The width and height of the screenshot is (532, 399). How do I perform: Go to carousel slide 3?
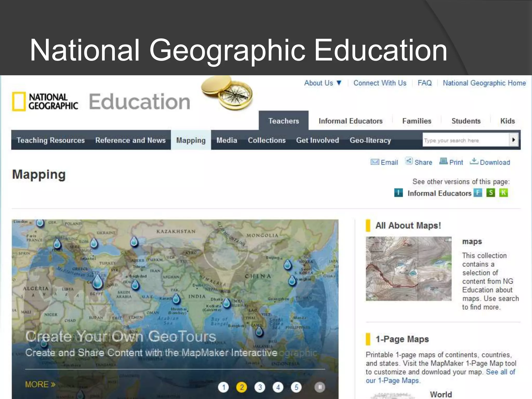pos(260,387)
